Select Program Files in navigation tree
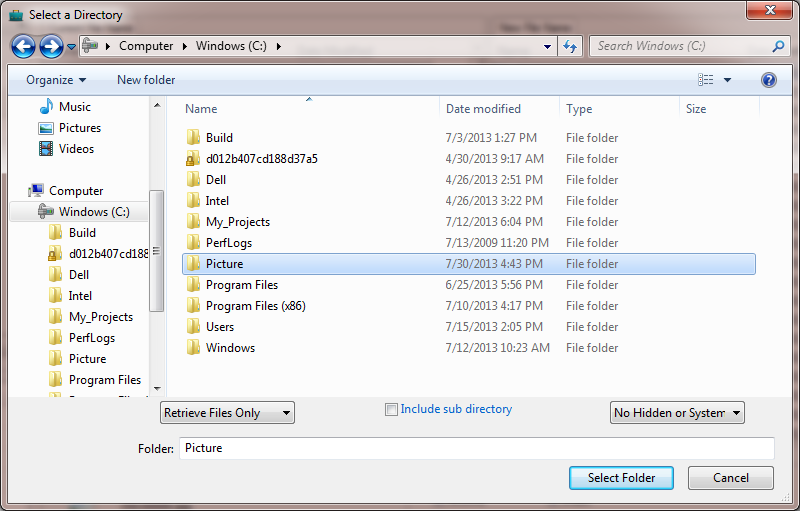The width and height of the screenshot is (800, 511). pos(105,380)
